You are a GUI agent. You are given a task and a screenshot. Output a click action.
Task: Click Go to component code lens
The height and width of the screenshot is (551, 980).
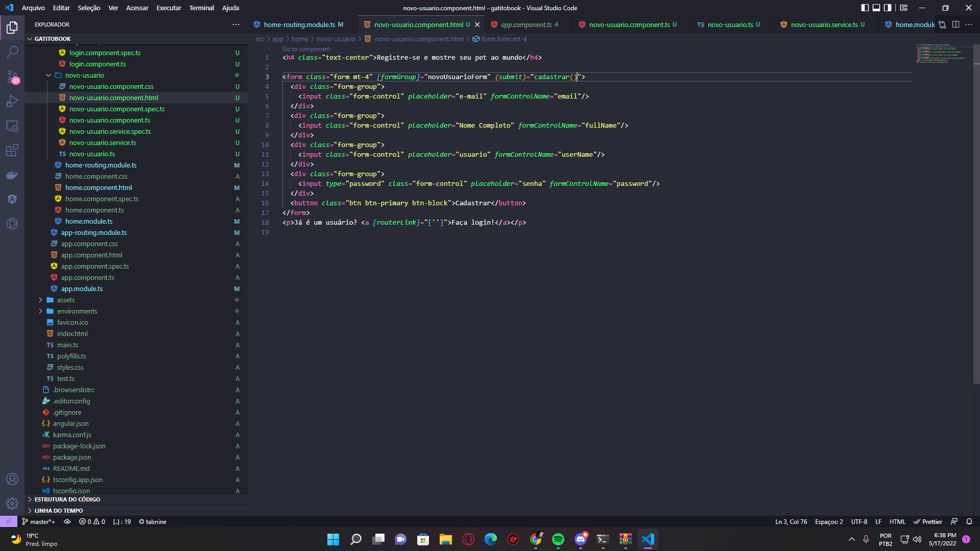[x=306, y=49]
